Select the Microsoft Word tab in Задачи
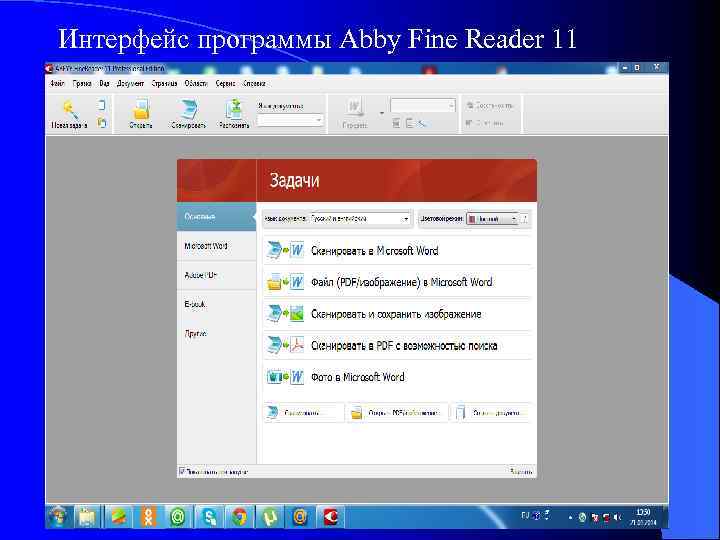Viewport: 720px width, 540px height. click(x=216, y=246)
